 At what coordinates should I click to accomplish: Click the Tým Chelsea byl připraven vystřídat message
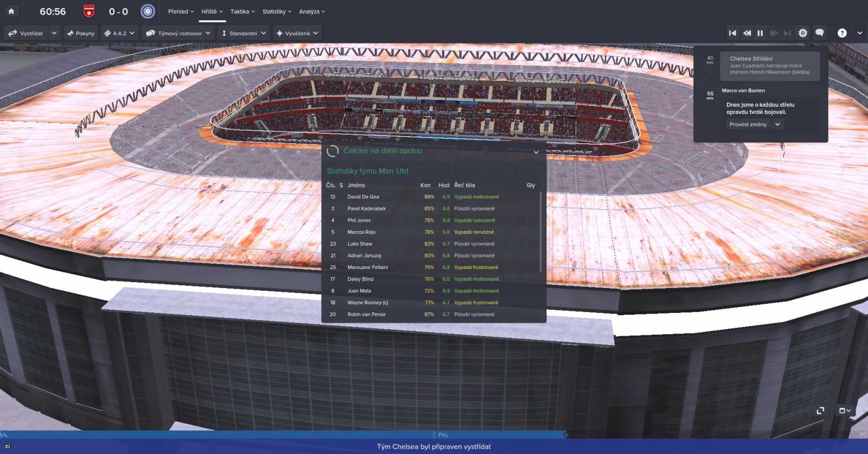tap(434, 447)
